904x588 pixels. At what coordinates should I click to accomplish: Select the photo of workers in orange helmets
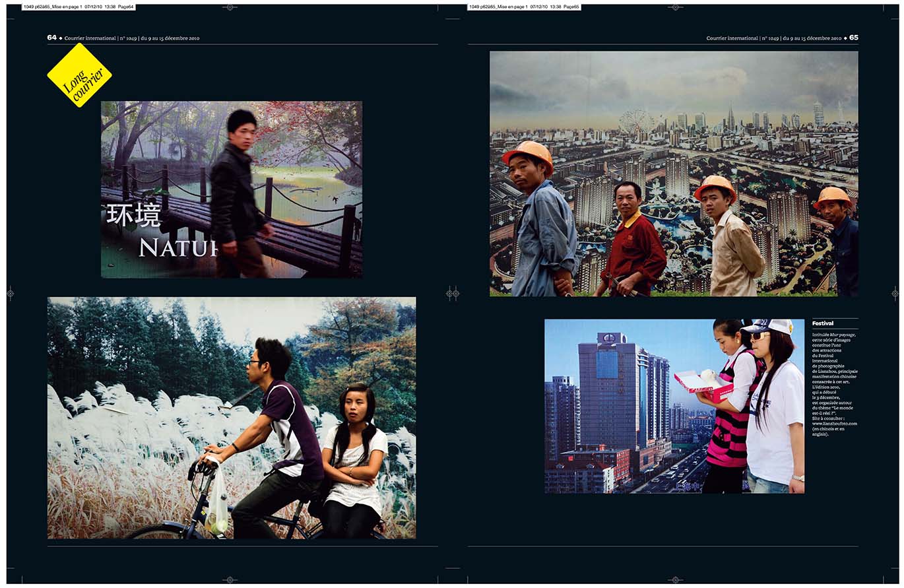(x=674, y=174)
